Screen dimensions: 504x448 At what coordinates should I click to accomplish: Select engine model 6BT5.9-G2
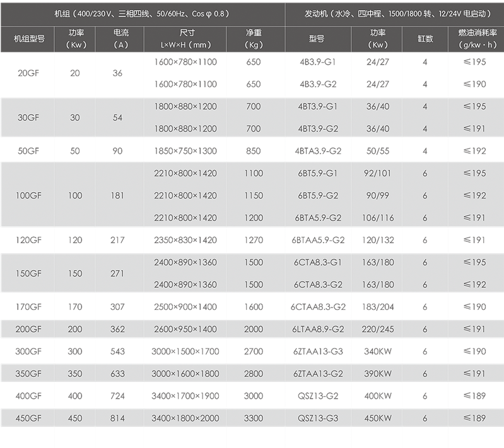click(x=318, y=195)
